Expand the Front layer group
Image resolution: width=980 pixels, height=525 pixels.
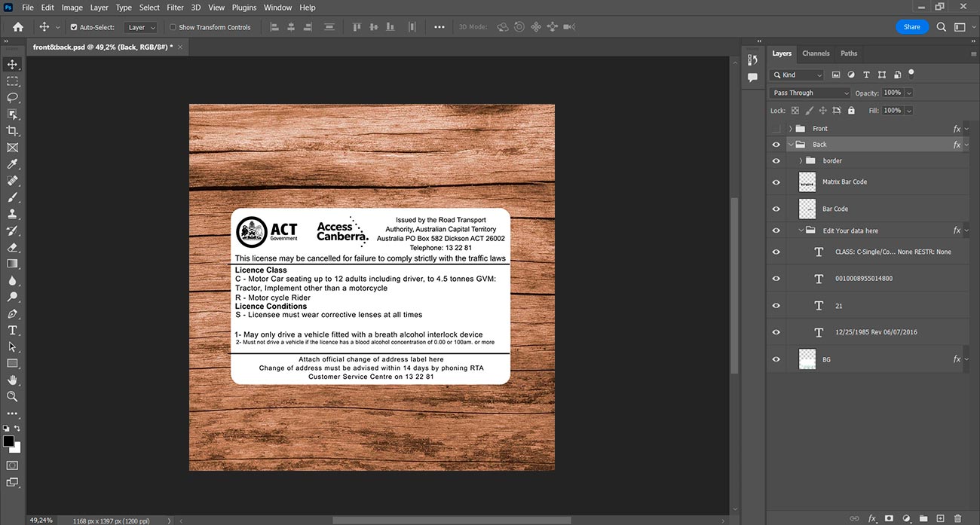(790, 129)
